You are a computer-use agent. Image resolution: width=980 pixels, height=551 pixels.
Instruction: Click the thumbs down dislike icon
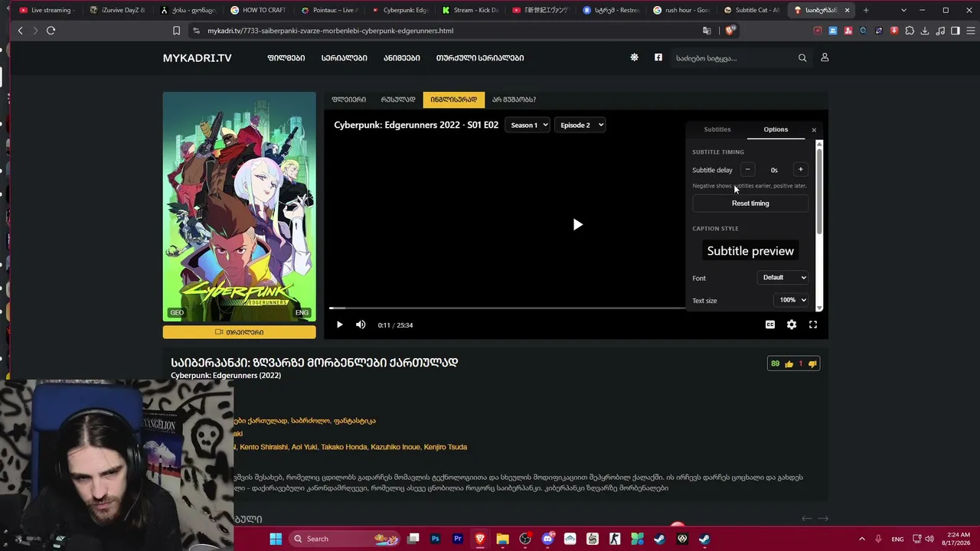point(812,364)
